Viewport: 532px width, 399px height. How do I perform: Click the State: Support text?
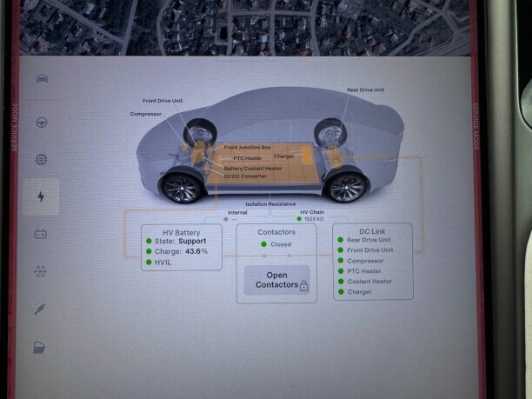click(180, 241)
